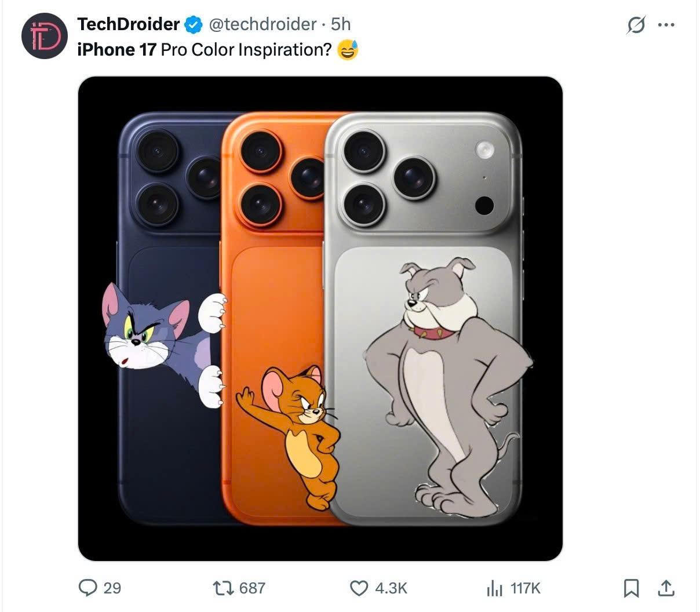Click the 687 reposts count

click(252, 588)
